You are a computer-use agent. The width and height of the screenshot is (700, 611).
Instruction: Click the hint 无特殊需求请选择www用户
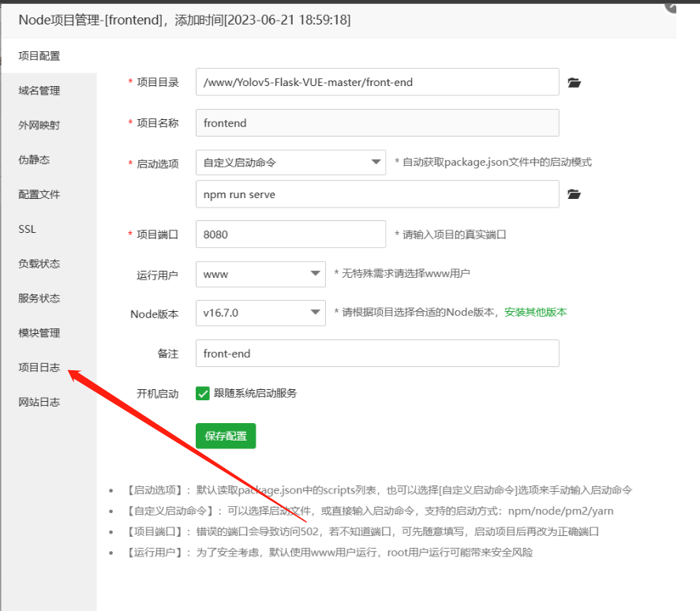(x=402, y=273)
